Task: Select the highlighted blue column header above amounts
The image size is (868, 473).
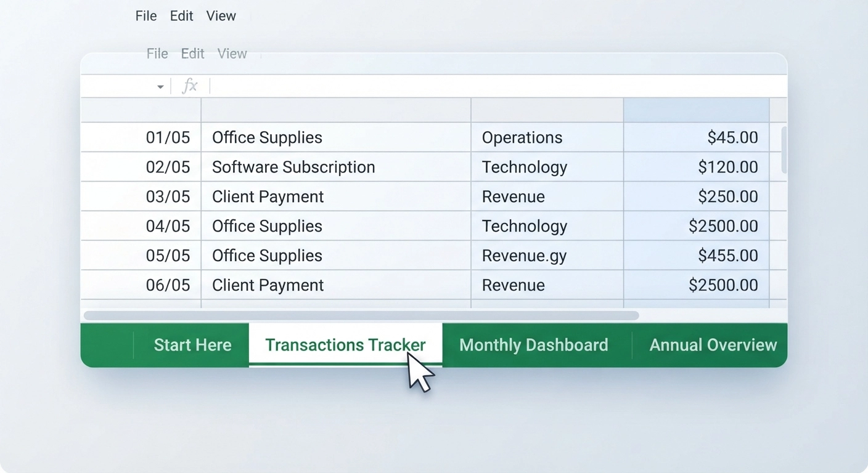Action: point(696,110)
